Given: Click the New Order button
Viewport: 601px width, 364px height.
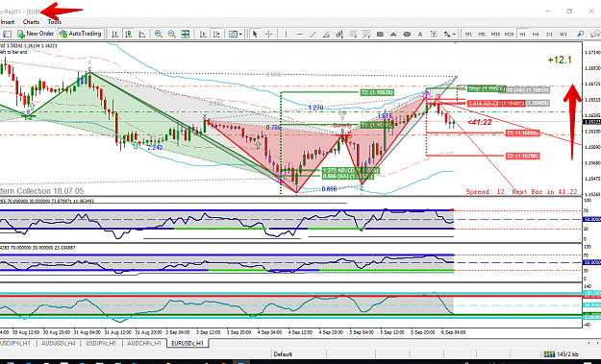Looking at the screenshot, I should click(36, 34).
